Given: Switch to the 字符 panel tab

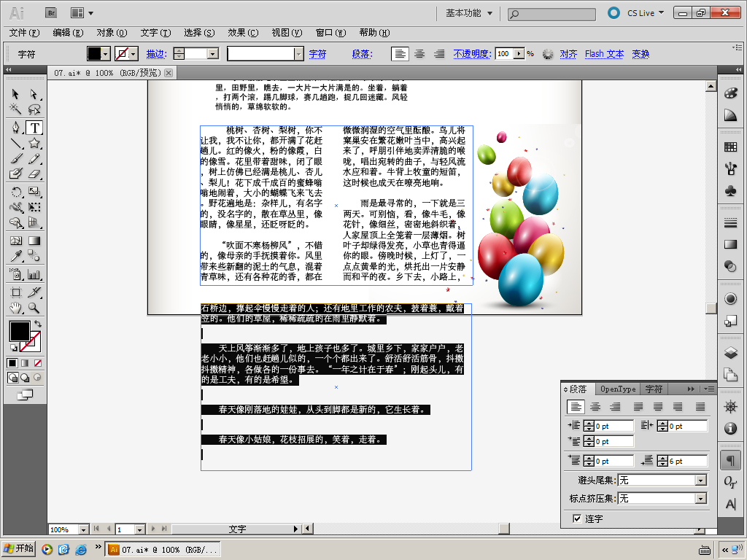Looking at the screenshot, I should click(654, 389).
